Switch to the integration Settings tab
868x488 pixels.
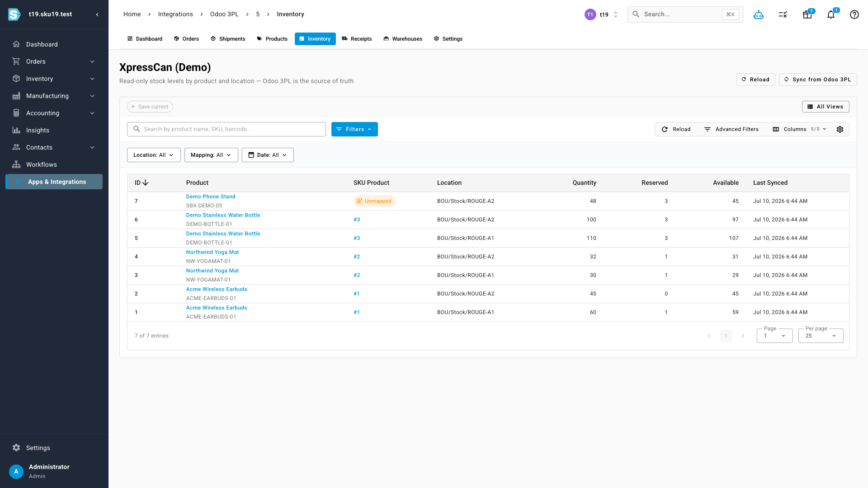(x=448, y=39)
